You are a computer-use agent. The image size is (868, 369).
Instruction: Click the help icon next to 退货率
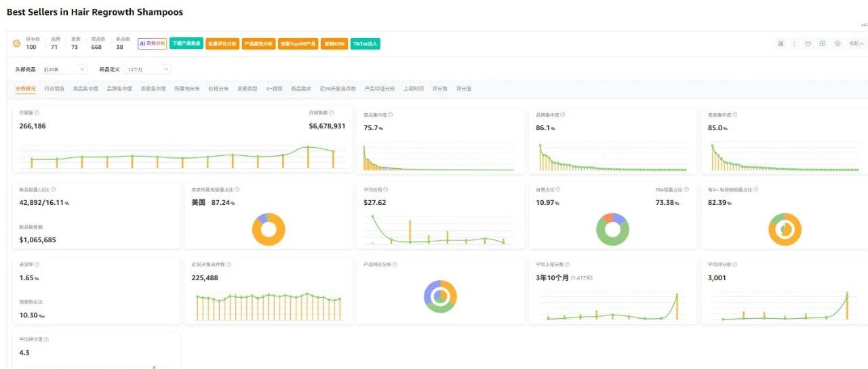(37, 265)
